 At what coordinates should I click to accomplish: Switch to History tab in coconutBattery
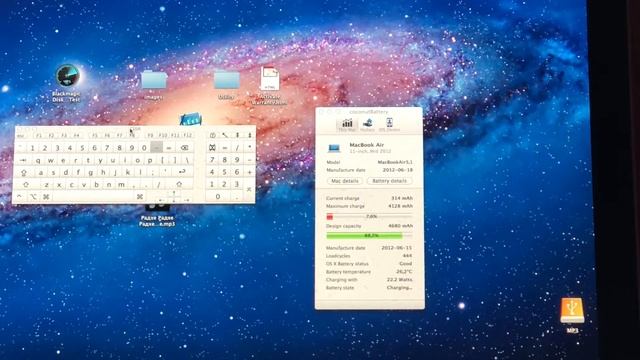[x=368, y=124]
